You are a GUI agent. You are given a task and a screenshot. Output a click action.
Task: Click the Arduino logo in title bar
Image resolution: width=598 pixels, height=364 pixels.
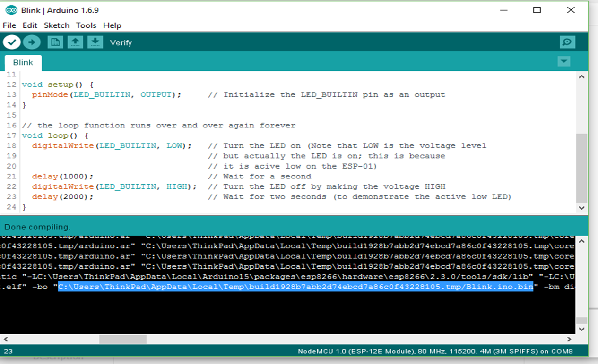[12, 10]
